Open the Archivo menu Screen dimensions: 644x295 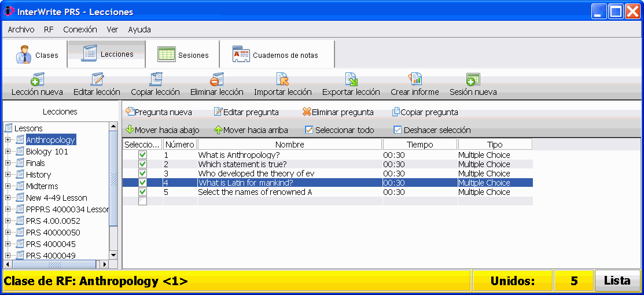21,30
